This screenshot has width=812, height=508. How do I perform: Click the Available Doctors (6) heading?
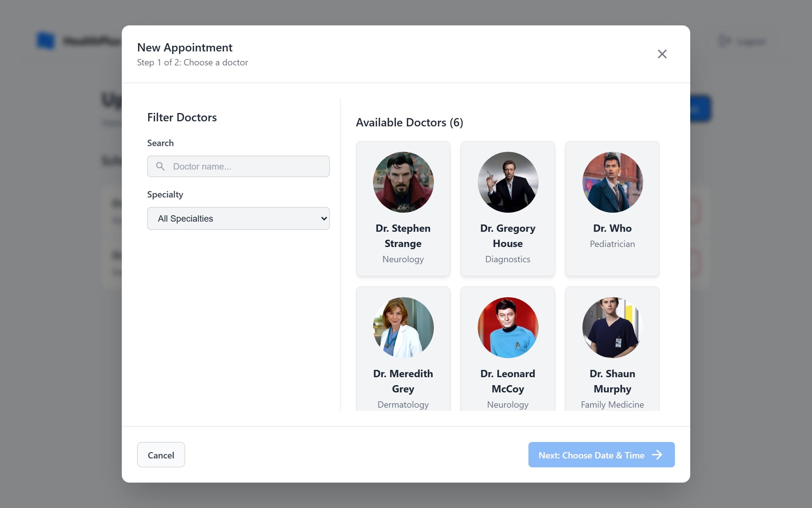(x=409, y=122)
